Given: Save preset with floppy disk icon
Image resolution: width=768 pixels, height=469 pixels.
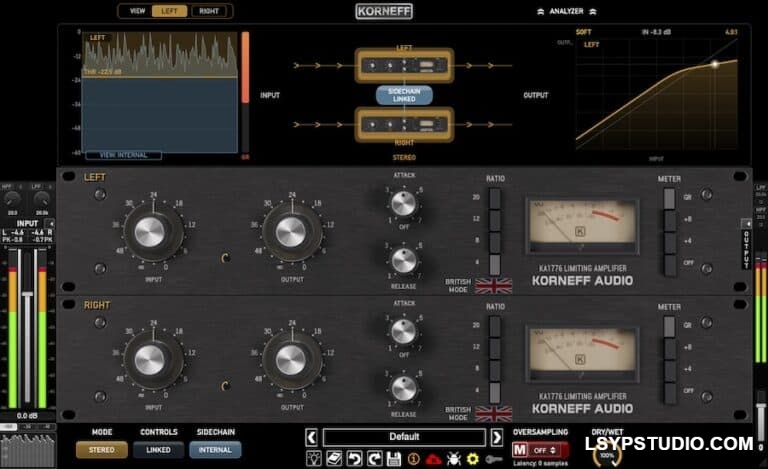Looking at the screenshot, I should (394, 459).
